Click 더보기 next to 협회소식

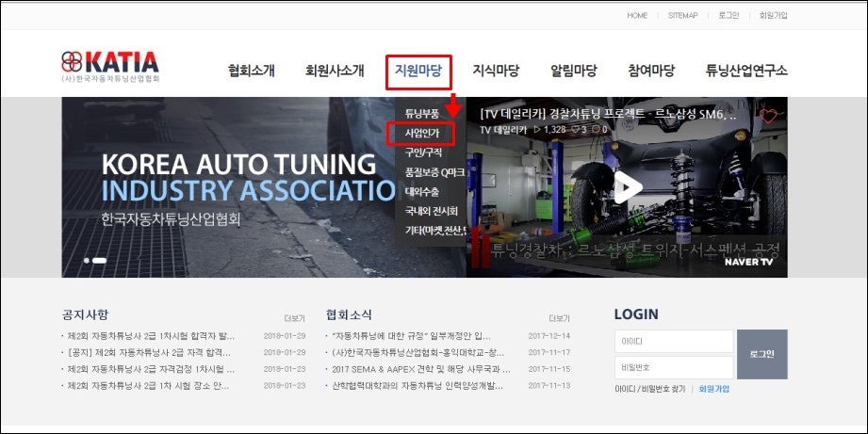[559, 318]
